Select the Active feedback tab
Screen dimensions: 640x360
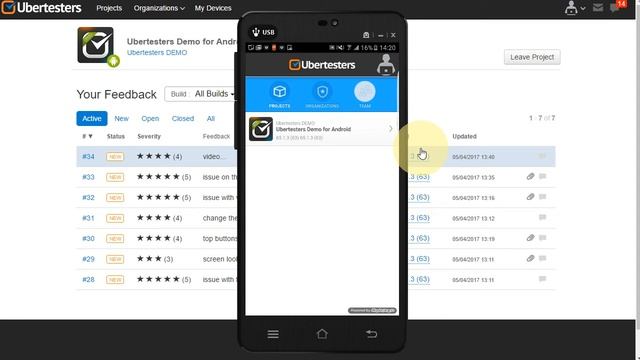(x=92, y=118)
